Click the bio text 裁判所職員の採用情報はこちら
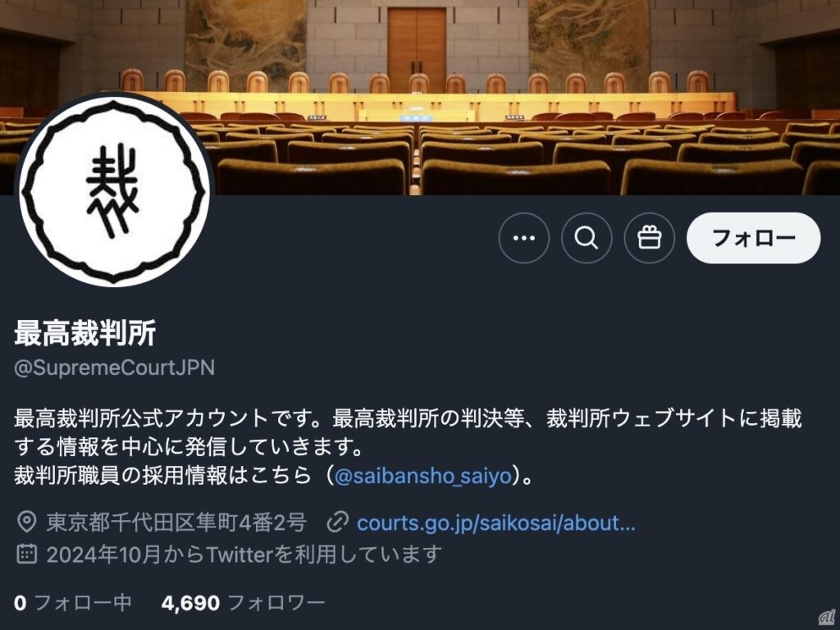This screenshot has height=630, width=840. tap(163, 477)
